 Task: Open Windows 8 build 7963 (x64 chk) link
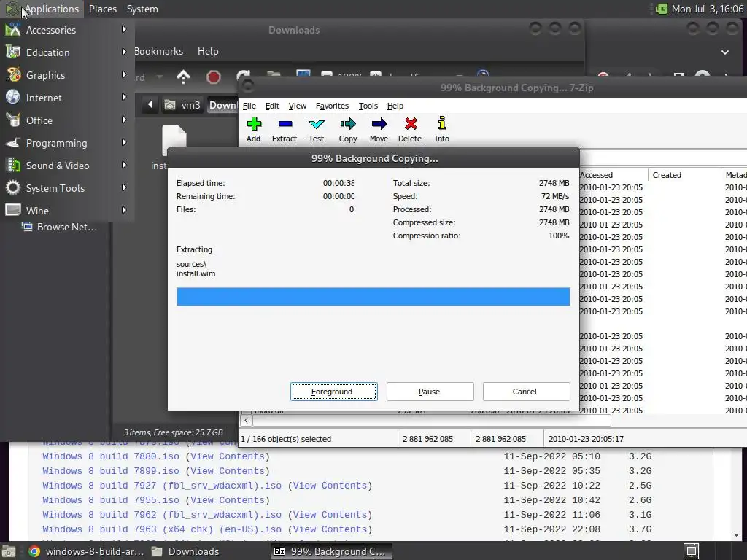click(162, 529)
